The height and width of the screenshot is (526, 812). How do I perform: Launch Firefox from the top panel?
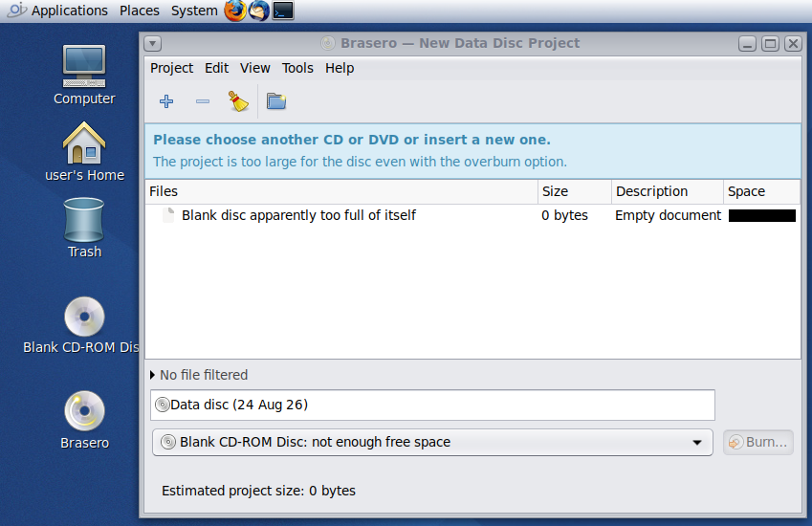pyautogui.click(x=235, y=11)
